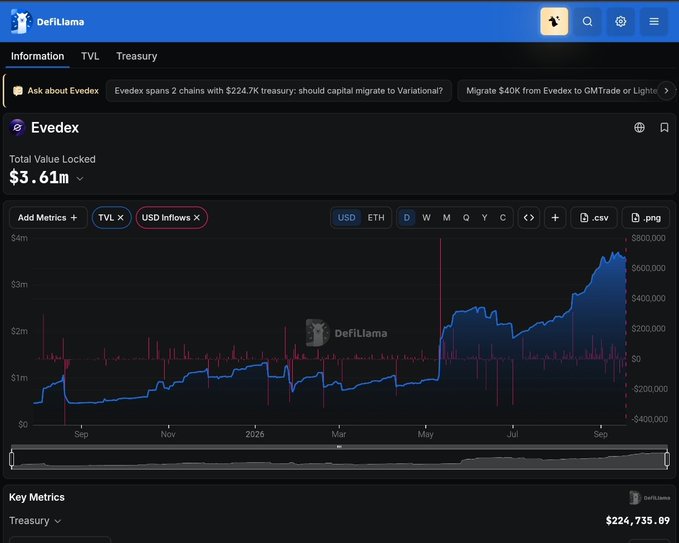This screenshot has height=543, width=679.
Task: Click the TVL peak near September on chart
Action: (613, 252)
